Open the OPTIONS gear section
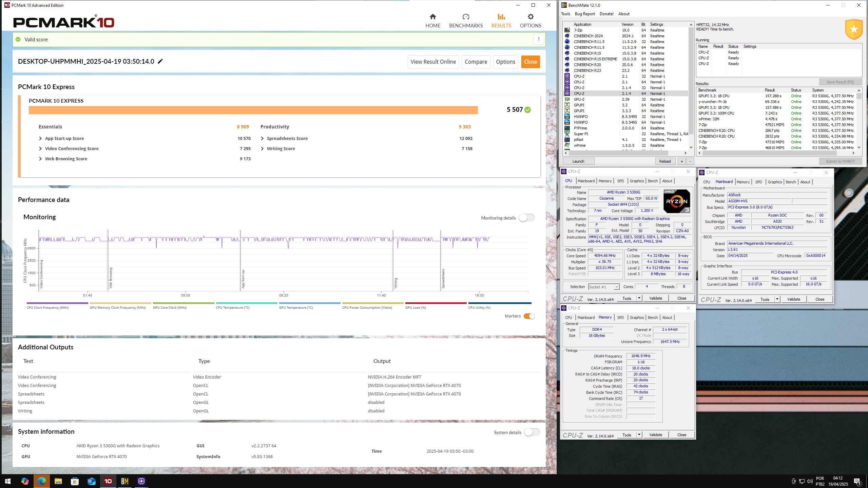The image size is (868, 488). pos(531,21)
